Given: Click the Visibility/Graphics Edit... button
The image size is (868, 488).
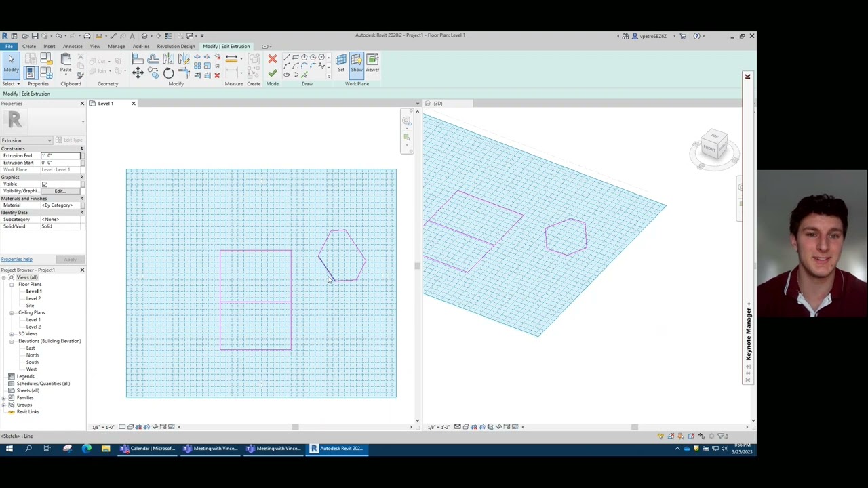Looking at the screenshot, I should (x=60, y=191).
